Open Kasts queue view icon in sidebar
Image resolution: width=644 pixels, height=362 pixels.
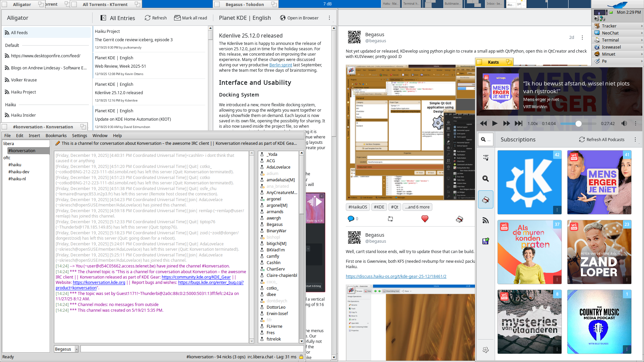(x=485, y=158)
